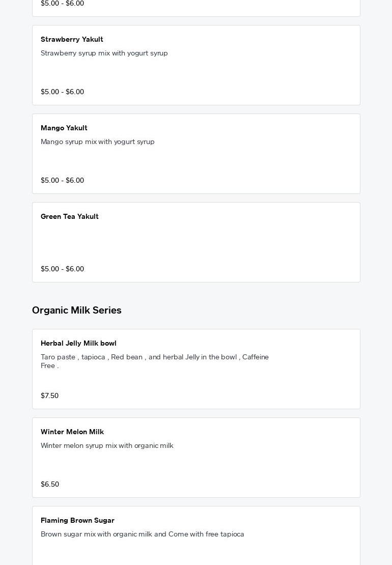The height and width of the screenshot is (565, 392).
Task: Open the Herbal Jelly Milk bowl item
Action: [x=78, y=343]
